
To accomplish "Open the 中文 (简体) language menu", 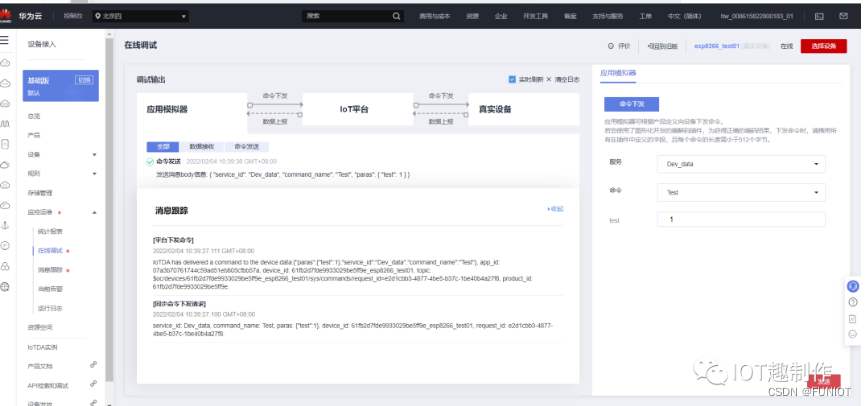I will click(x=684, y=16).
